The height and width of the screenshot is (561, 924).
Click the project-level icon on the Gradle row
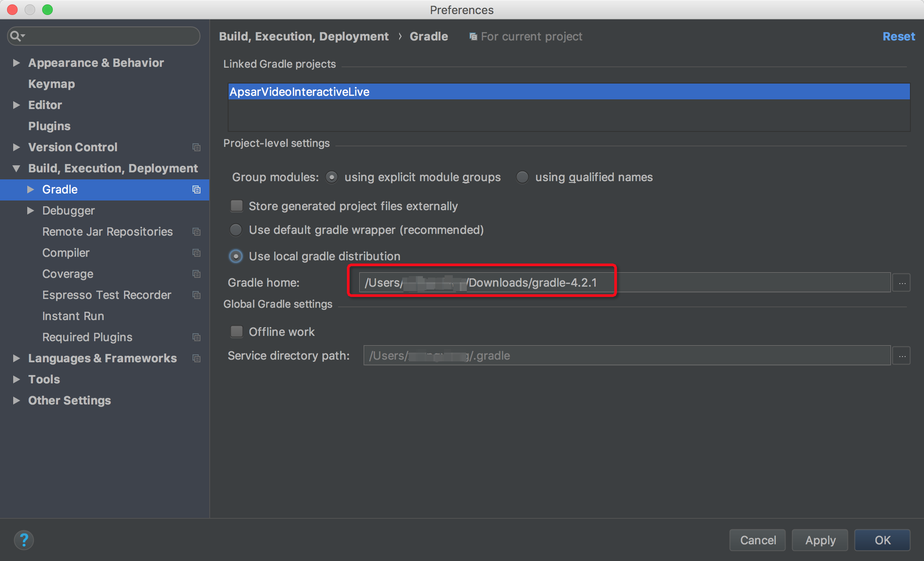pos(196,189)
